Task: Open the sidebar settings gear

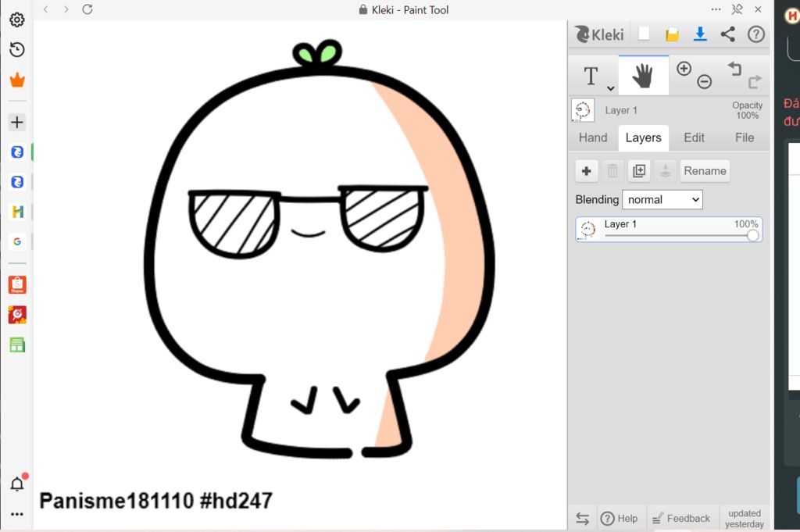Action: [17, 20]
